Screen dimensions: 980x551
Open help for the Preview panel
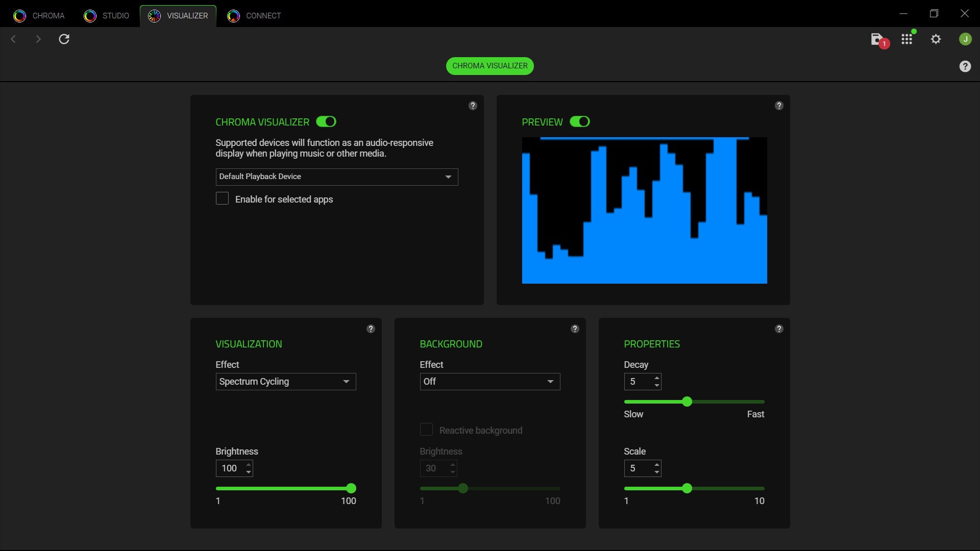pyautogui.click(x=779, y=106)
